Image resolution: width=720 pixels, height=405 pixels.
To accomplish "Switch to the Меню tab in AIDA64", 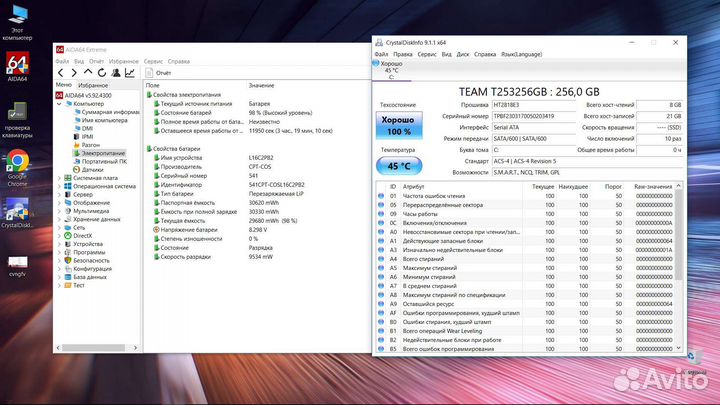I will coord(64,85).
